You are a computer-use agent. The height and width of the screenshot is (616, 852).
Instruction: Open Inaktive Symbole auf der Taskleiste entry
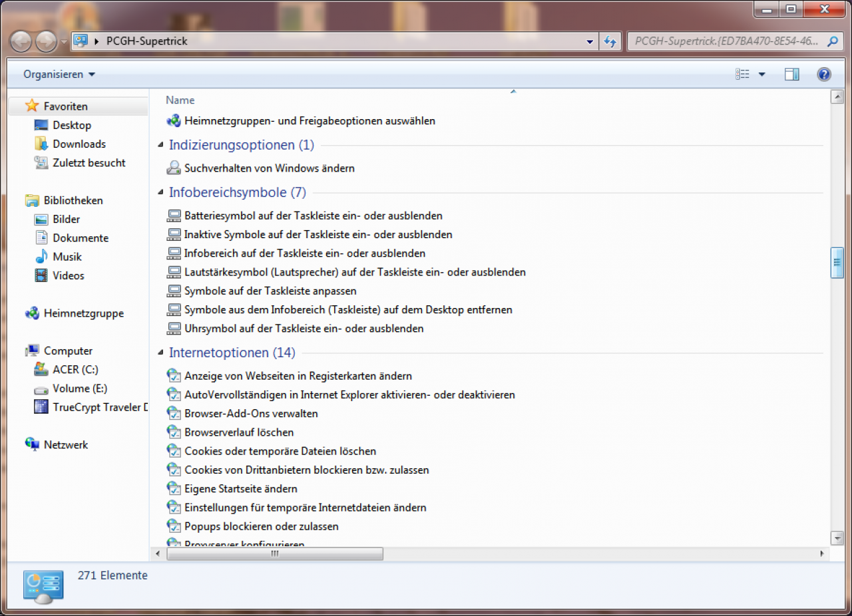click(318, 234)
